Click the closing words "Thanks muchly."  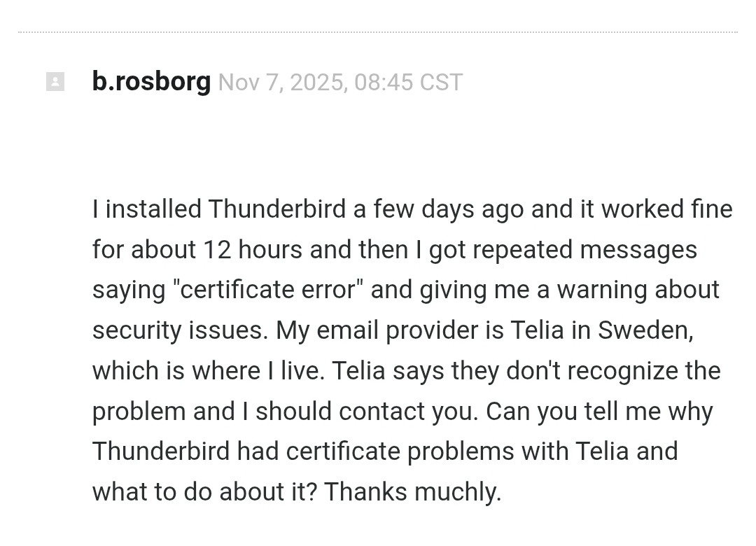[412, 492]
